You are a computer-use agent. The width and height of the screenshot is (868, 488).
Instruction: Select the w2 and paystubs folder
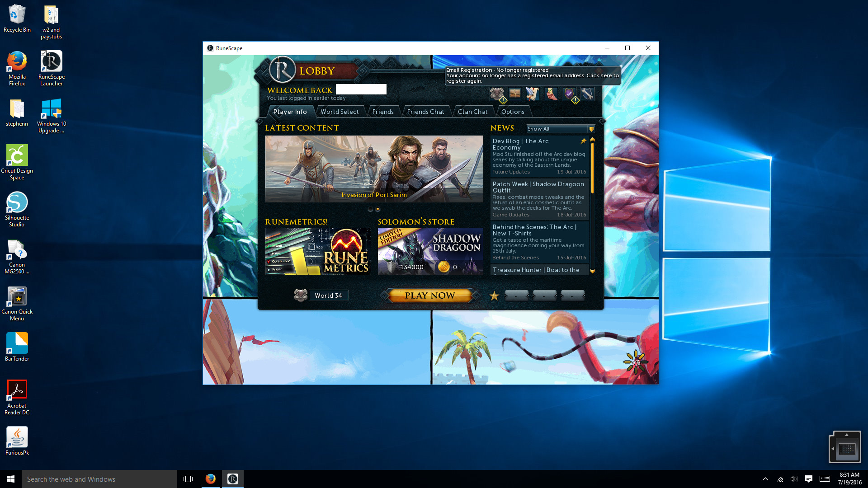click(x=52, y=22)
